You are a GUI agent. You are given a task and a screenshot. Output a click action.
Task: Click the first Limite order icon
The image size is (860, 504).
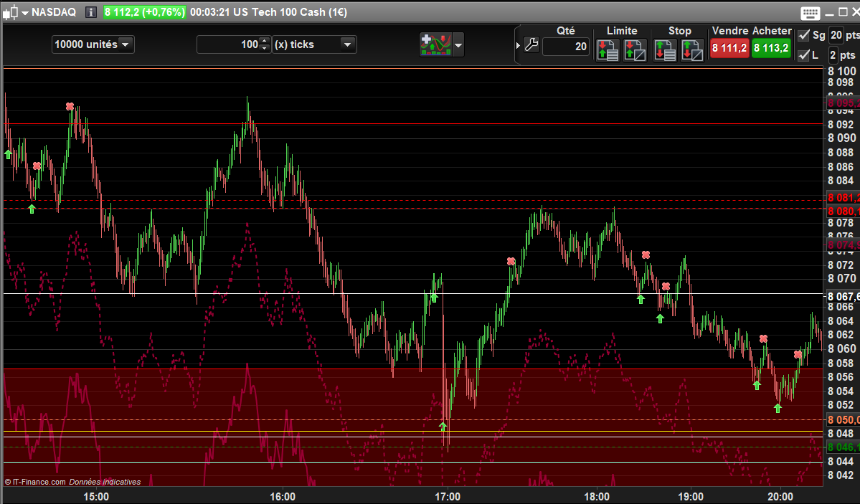608,50
